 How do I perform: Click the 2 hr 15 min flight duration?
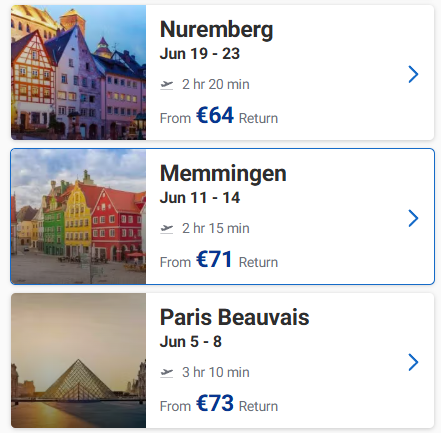(x=216, y=229)
